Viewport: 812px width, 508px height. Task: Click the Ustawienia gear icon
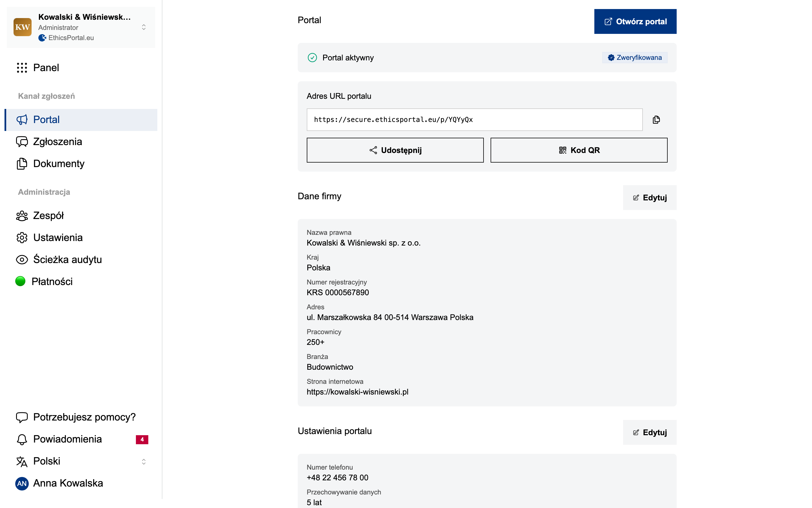click(x=22, y=238)
